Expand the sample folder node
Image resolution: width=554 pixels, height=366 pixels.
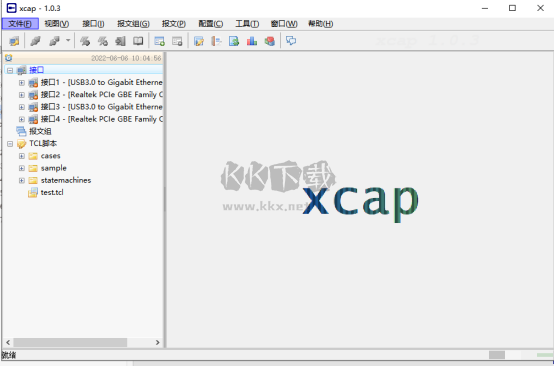[22, 168]
